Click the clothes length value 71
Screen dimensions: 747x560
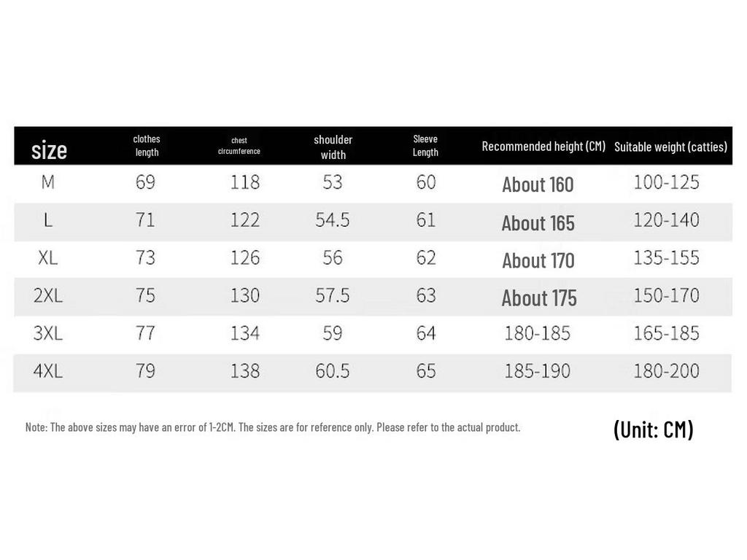click(x=146, y=220)
